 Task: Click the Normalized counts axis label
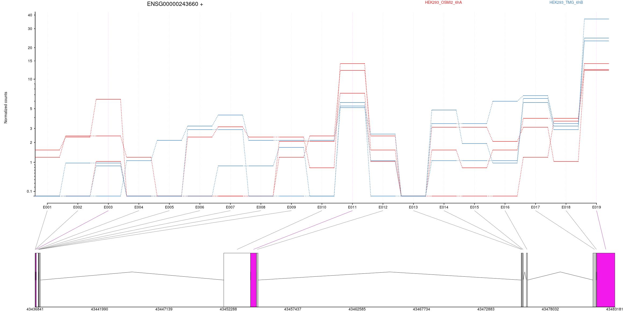click(6, 108)
